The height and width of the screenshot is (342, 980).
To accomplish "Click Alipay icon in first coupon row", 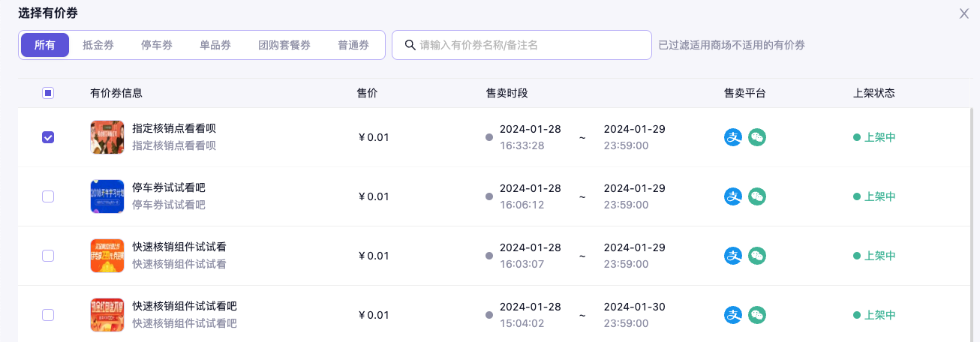I will pyautogui.click(x=732, y=137).
